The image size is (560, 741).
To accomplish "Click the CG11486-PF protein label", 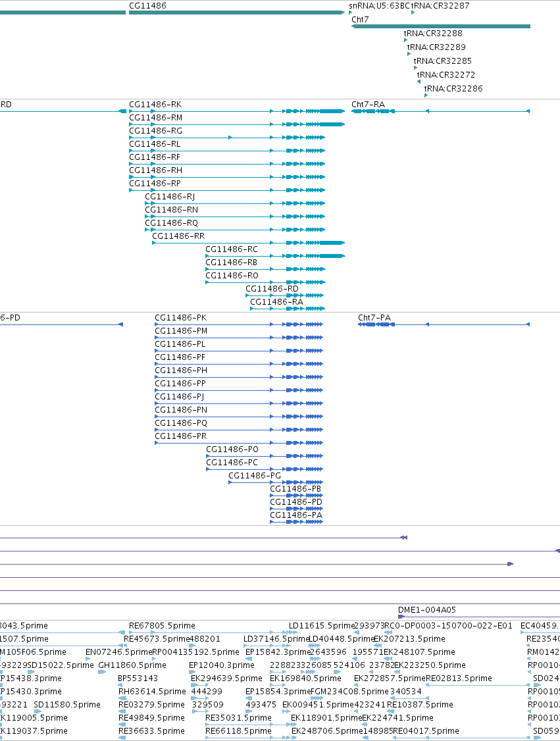I will point(180,357).
